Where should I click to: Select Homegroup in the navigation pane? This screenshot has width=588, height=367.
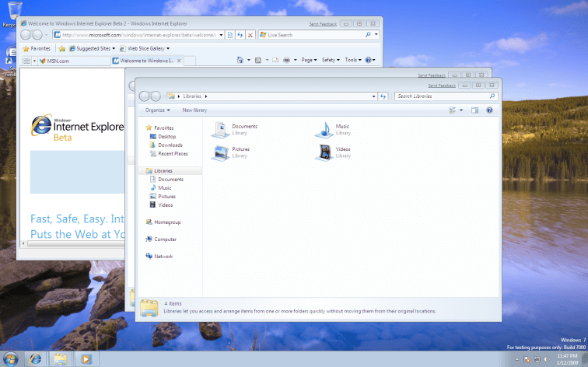(163, 222)
